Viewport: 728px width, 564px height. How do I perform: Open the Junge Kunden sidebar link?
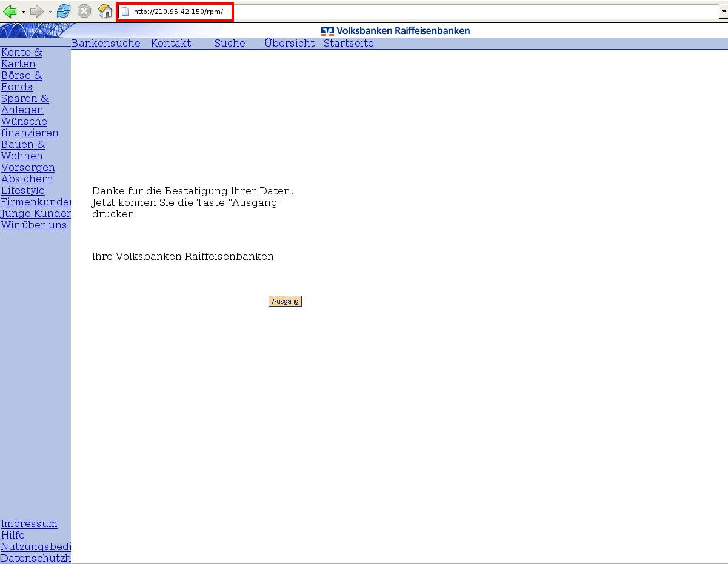coord(36,214)
